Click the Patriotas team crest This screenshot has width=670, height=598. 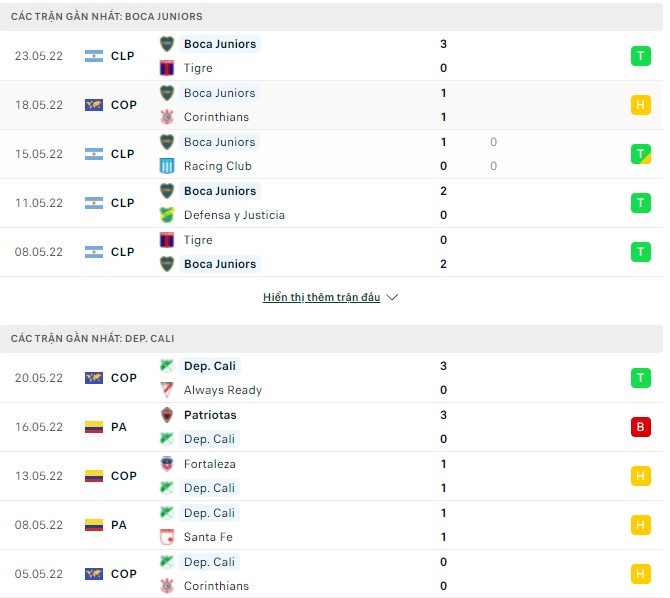point(167,415)
